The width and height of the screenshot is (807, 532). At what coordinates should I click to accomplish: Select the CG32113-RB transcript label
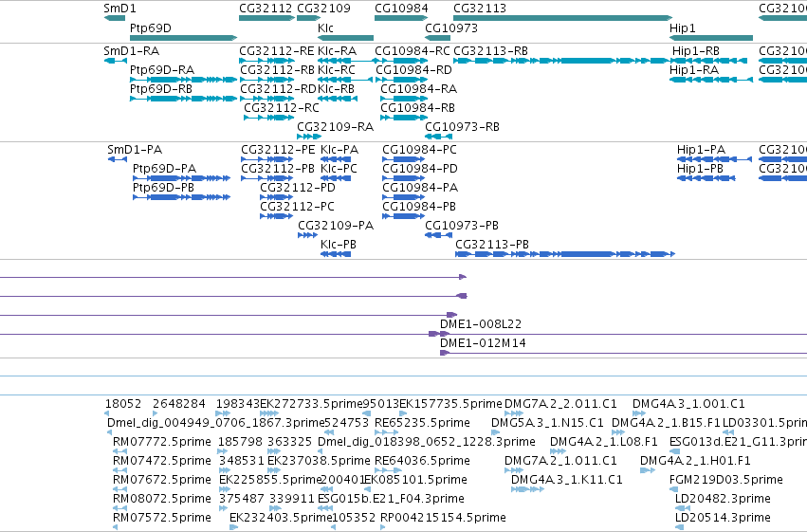pos(490,51)
